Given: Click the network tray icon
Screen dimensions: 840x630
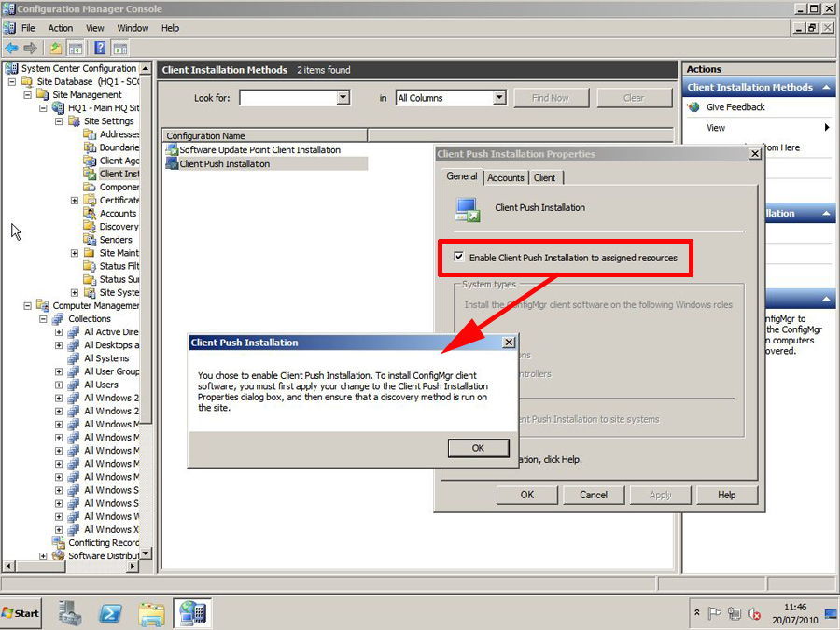Looking at the screenshot, I should point(735,613).
